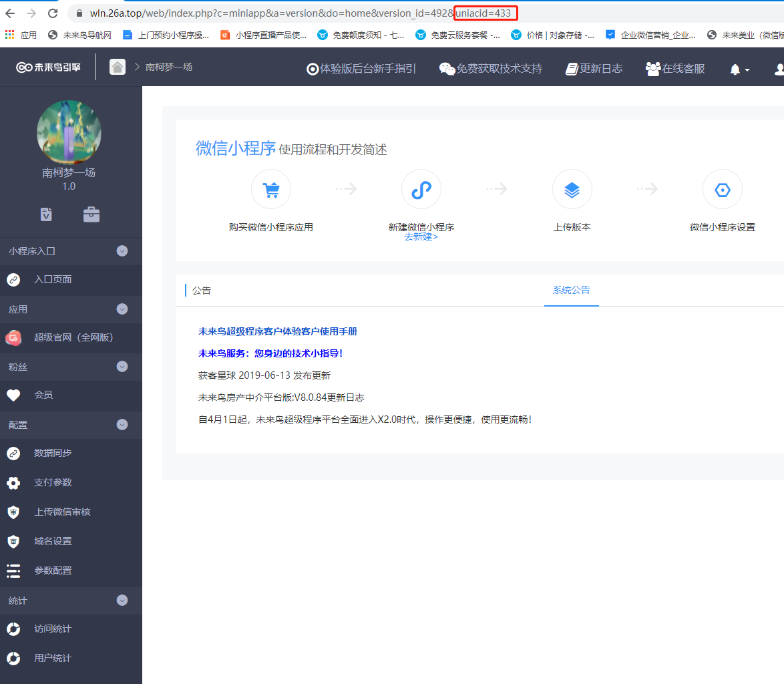Open the 应用 apps grid bookmark
This screenshot has height=684, width=784.
(x=21, y=35)
